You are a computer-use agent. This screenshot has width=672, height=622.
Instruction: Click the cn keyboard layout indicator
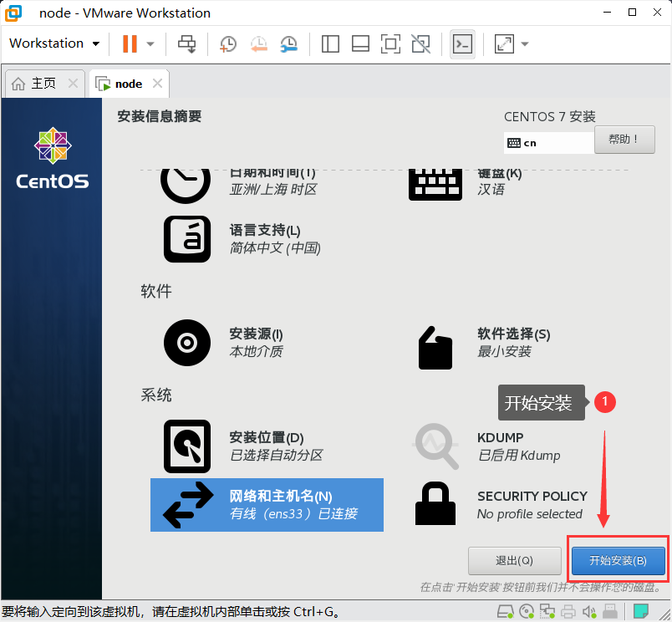click(x=548, y=143)
